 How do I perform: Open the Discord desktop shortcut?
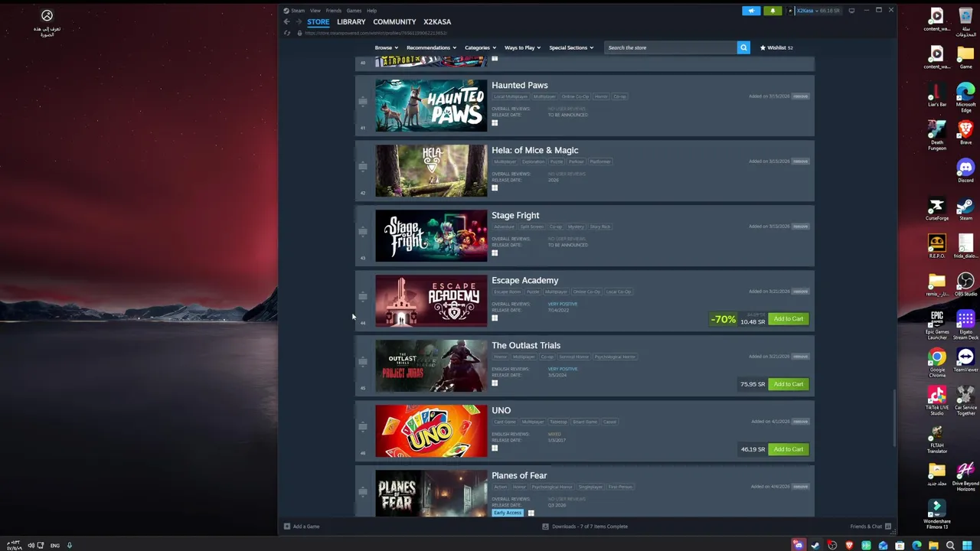tap(965, 170)
